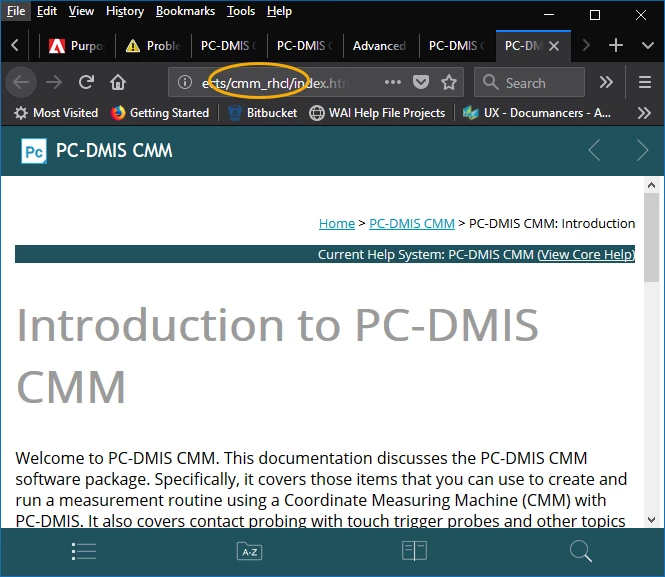
Task: Reload the current page
Action: [86, 82]
